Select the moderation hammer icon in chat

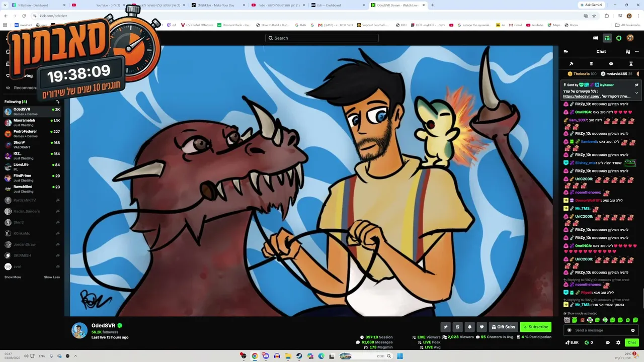pos(571,64)
